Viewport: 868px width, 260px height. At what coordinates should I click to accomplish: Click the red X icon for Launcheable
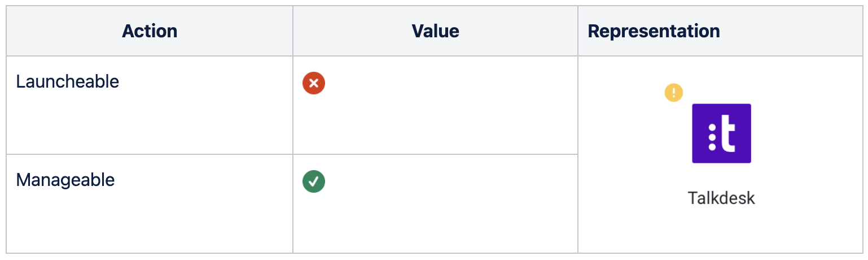[314, 84]
